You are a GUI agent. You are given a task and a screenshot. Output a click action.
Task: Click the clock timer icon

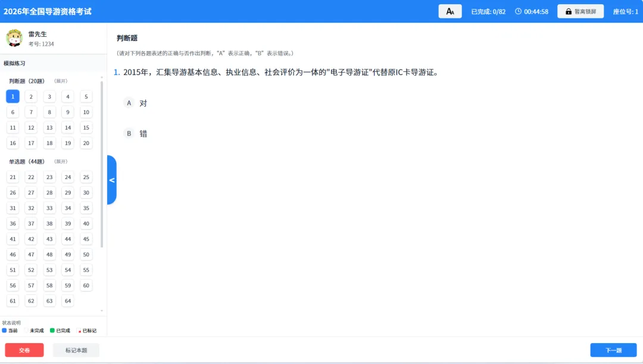(519, 11)
